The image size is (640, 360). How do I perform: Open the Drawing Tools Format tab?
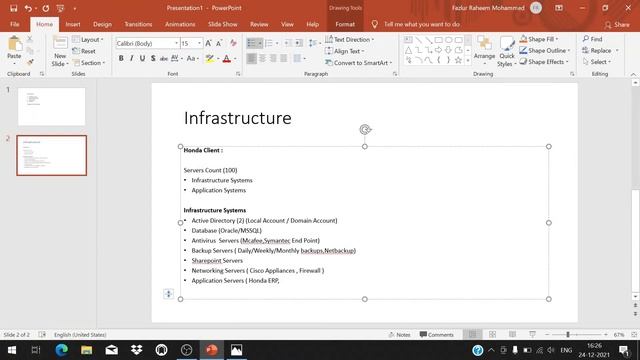point(345,24)
